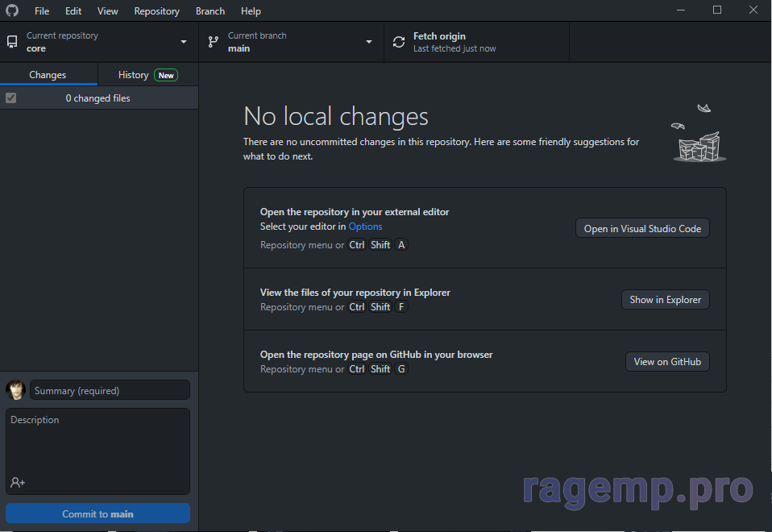The image size is (772, 532).
Task: Toggle the all changed files checkbox
Action: click(10, 98)
